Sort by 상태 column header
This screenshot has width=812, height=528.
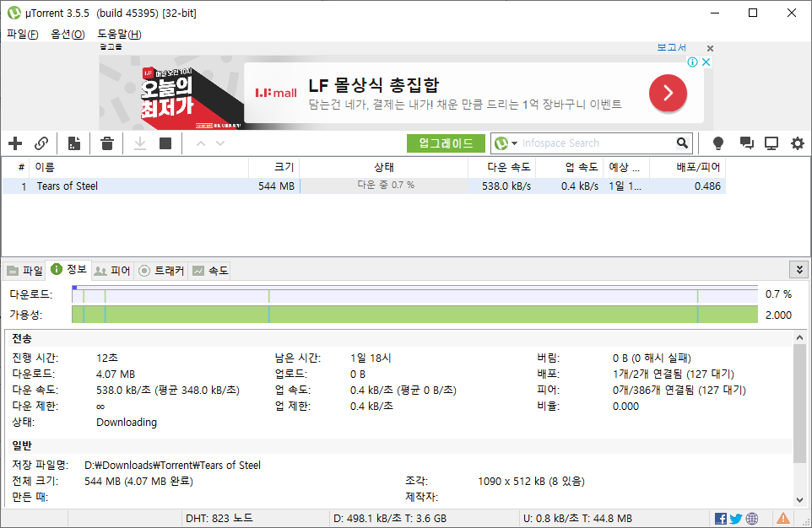tap(384, 167)
